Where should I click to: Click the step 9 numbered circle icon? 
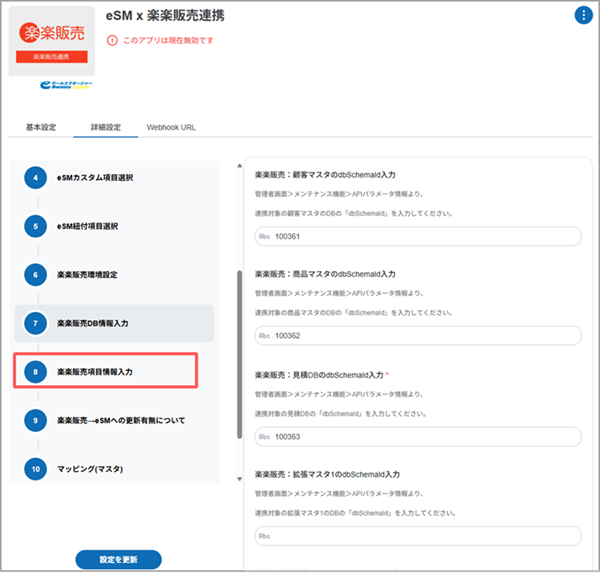click(35, 420)
